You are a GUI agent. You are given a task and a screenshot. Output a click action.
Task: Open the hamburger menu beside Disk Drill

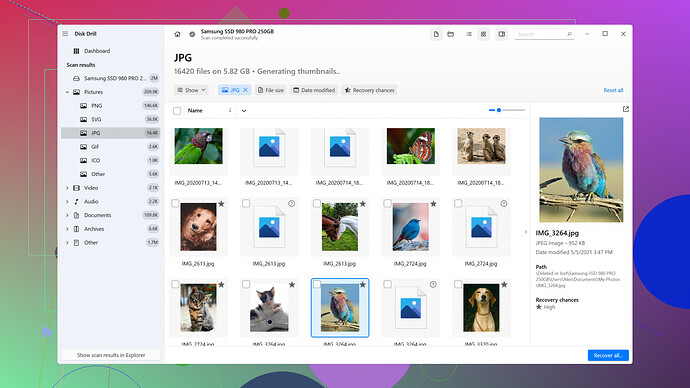point(65,33)
